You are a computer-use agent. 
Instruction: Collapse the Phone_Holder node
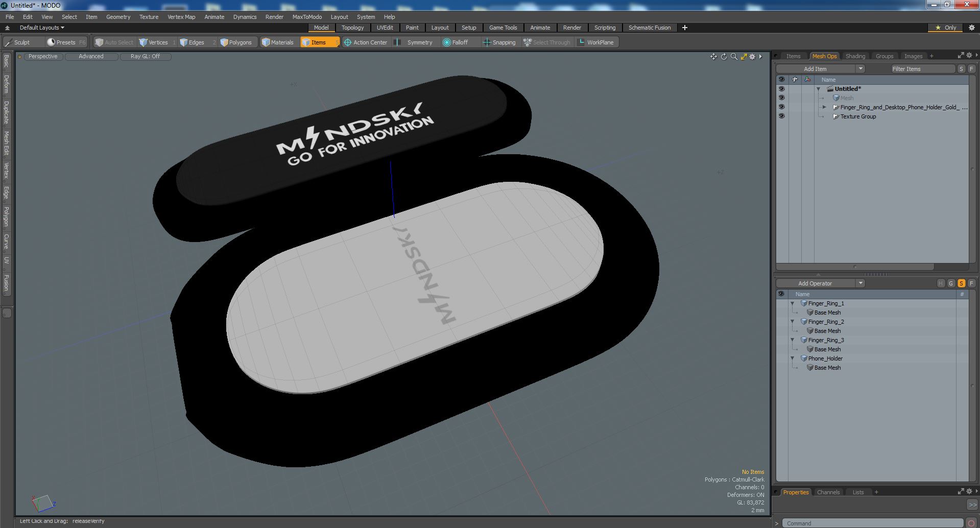(793, 358)
